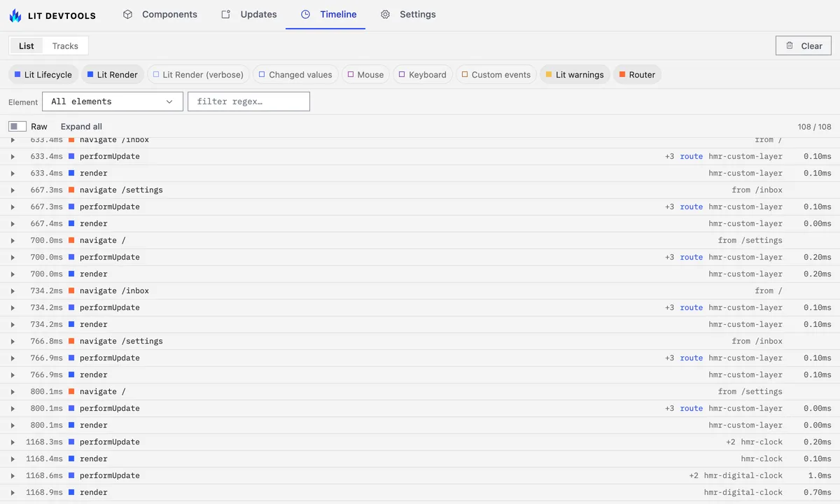Focus the filter regex input
840x504 pixels.
pyautogui.click(x=248, y=101)
